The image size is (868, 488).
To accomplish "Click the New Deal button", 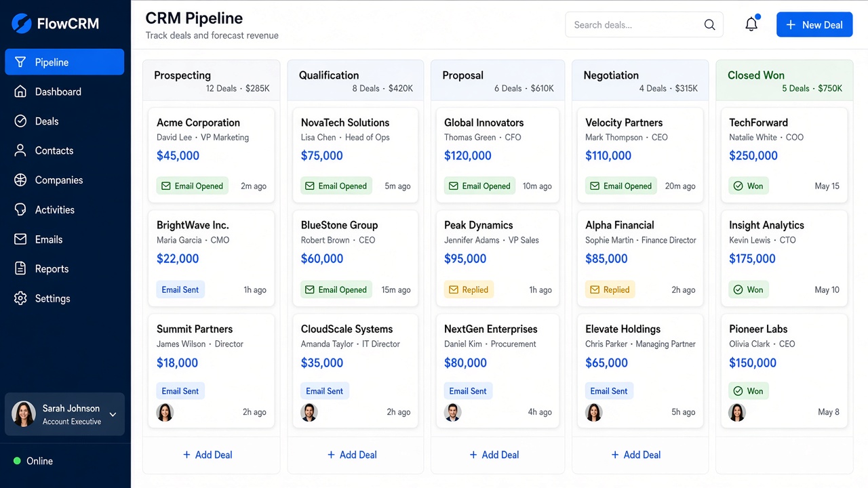I will click(x=814, y=24).
